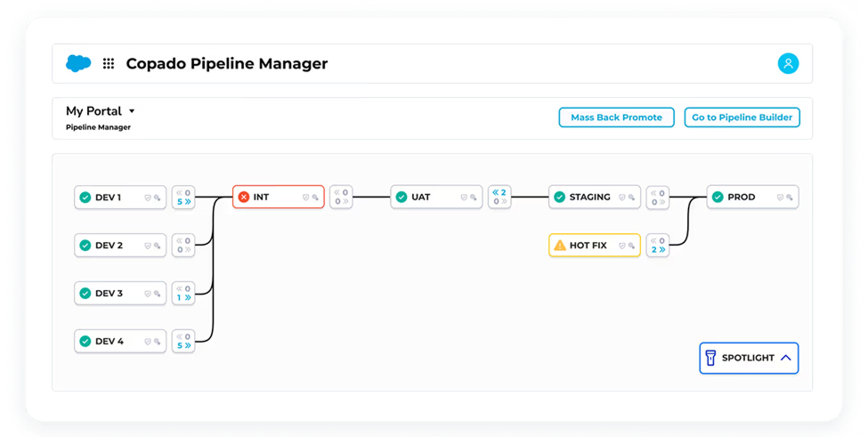Click the shield icon on HOT FIX

[x=621, y=246]
